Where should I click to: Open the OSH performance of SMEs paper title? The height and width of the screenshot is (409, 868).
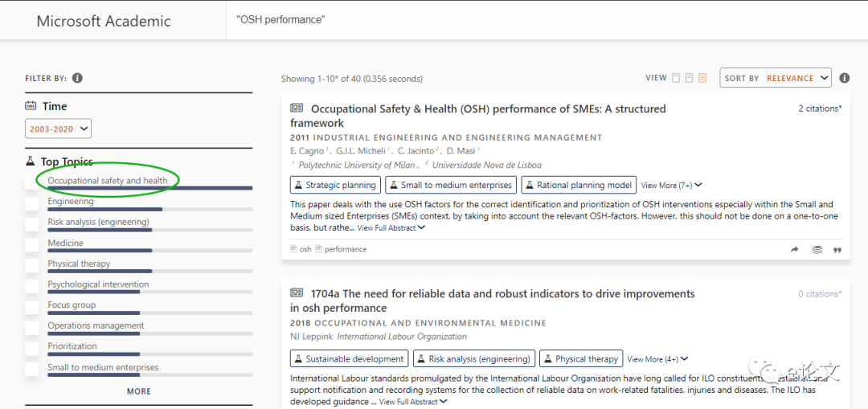point(477,116)
